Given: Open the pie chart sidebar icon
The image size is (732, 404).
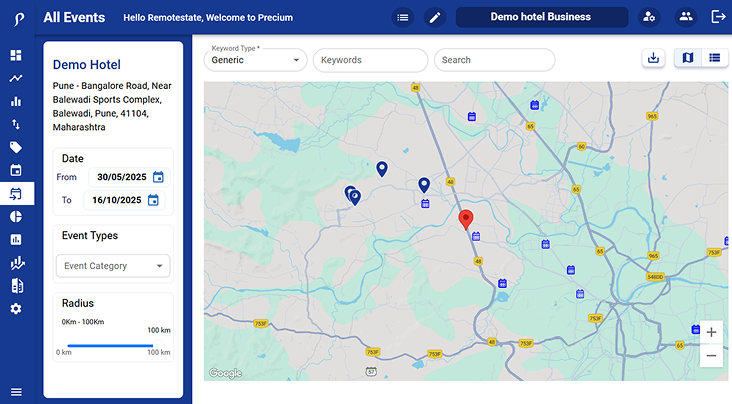Looking at the screenshot, I should (x=16, y=217).
